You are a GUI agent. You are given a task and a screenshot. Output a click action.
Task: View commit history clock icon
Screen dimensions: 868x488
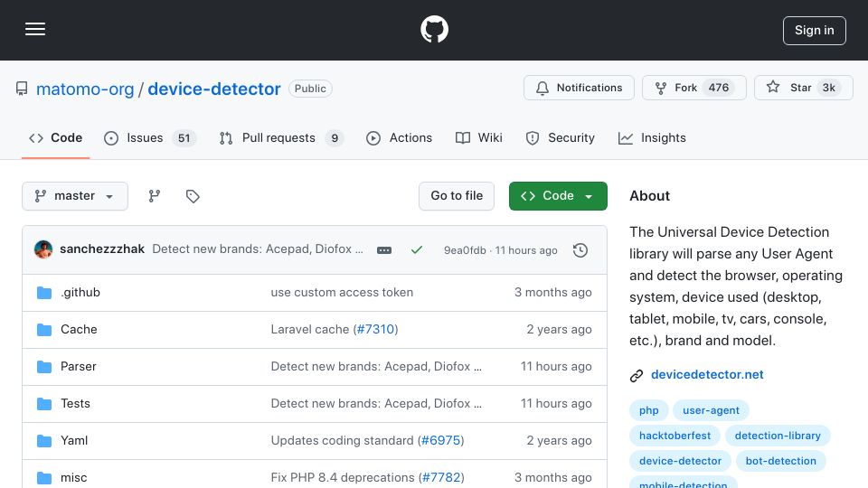tap(580, 250)
